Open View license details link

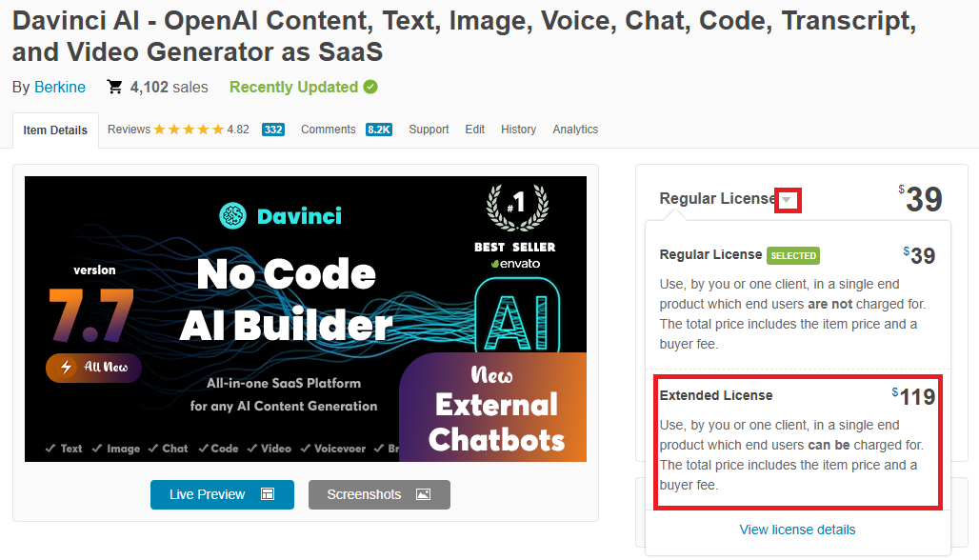[x=797, y=530]
